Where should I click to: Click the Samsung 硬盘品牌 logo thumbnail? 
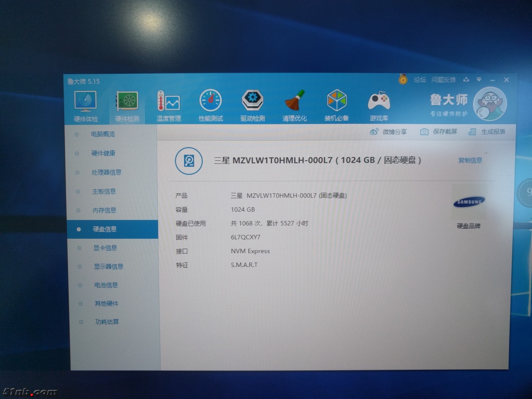pos(469,202)
